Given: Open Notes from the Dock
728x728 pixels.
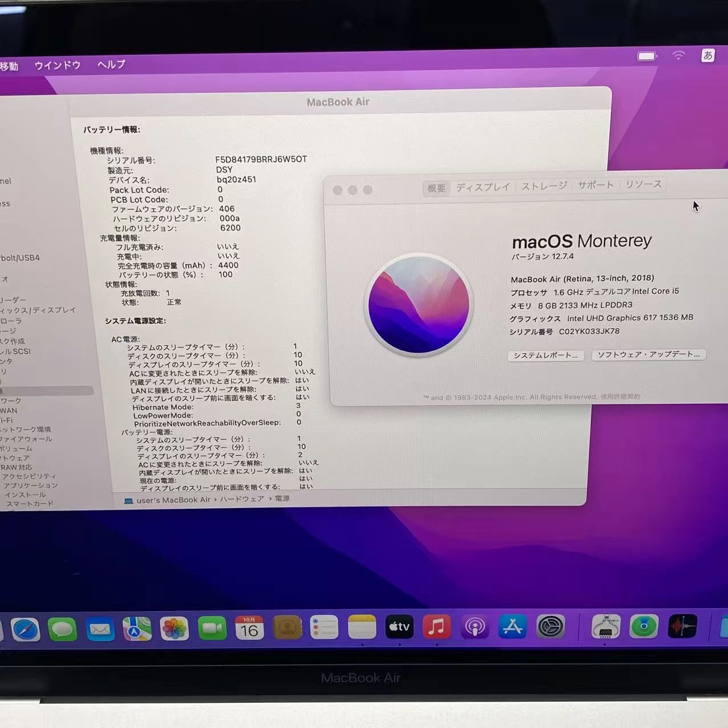Looking at the screenshot, I should 362,628.
